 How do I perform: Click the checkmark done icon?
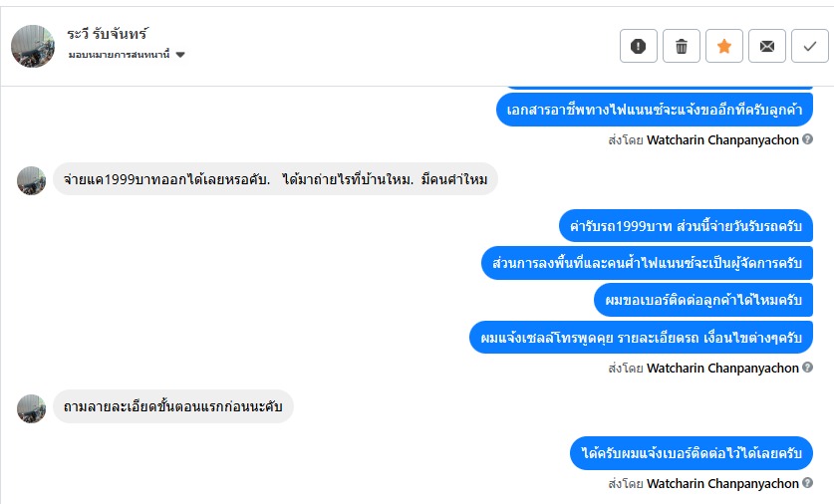pos(810,46)
